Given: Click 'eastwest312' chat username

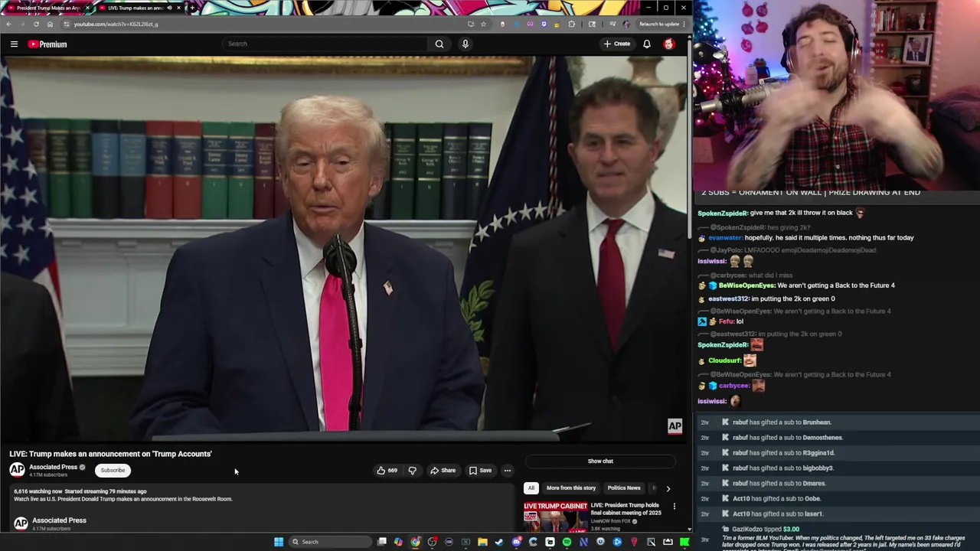Looking at the screenshot, I should coord(728,299).
